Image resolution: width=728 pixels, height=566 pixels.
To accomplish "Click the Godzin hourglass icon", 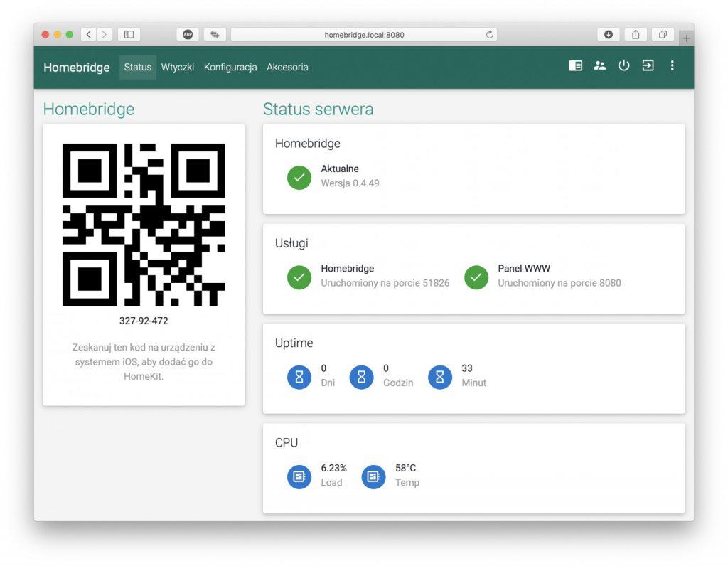I will 361,377.
